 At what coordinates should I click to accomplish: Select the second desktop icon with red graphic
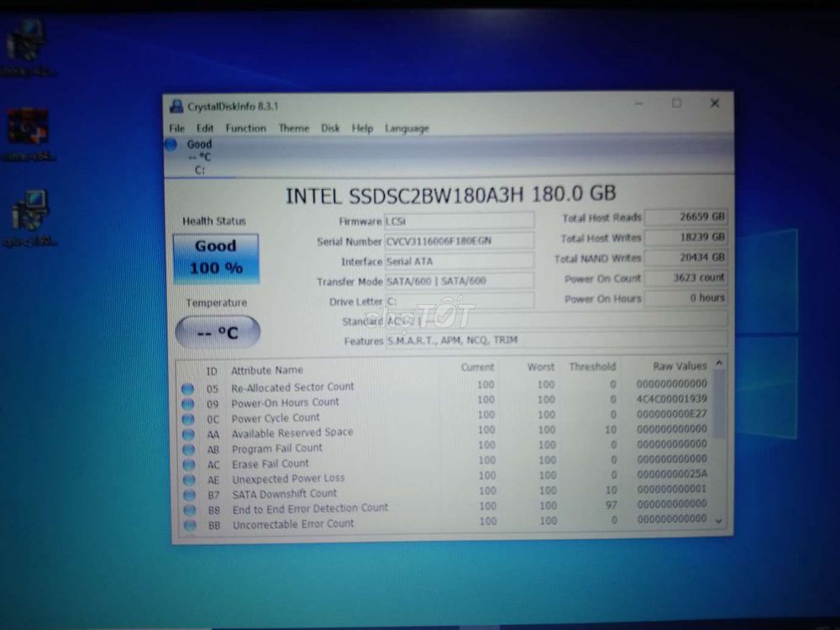coord(28,134)
